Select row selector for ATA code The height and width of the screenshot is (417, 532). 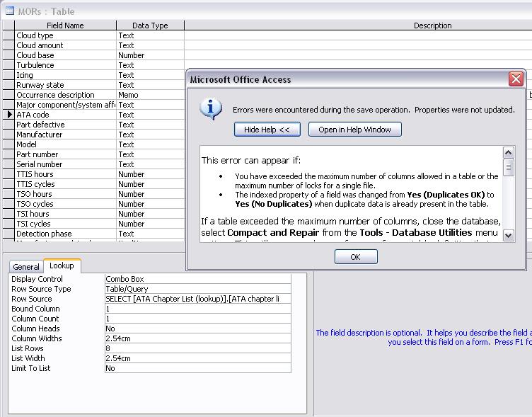coord(8,115)
